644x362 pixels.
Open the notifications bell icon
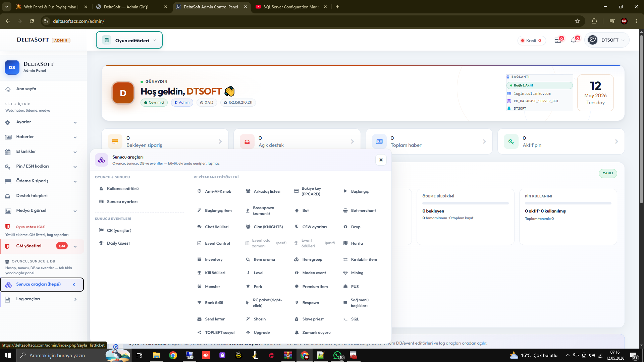574,40
